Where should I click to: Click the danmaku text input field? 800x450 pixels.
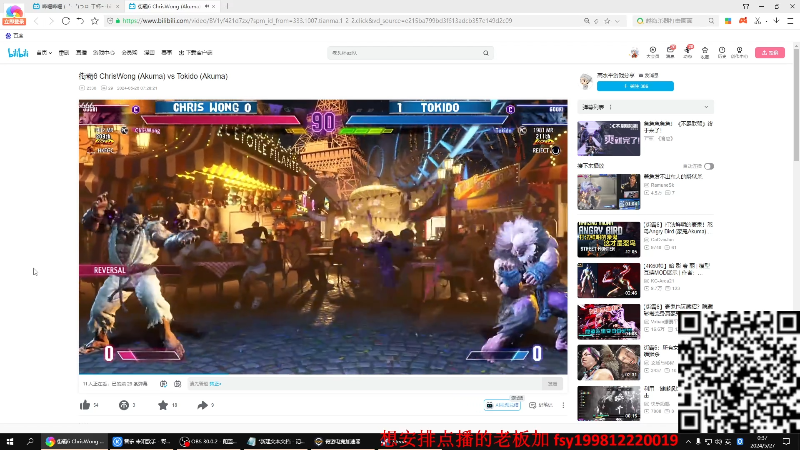(364, 384)
